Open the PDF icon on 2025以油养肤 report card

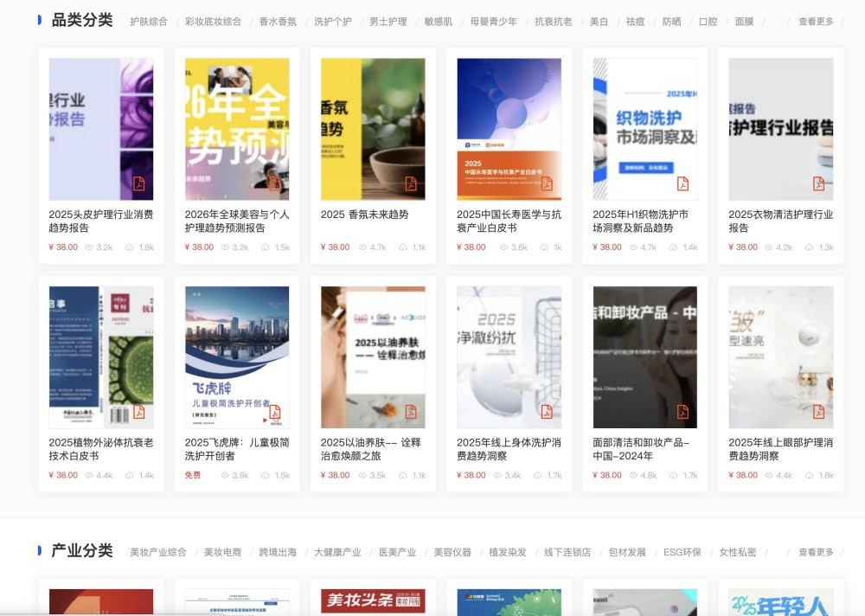click(413, 411)
